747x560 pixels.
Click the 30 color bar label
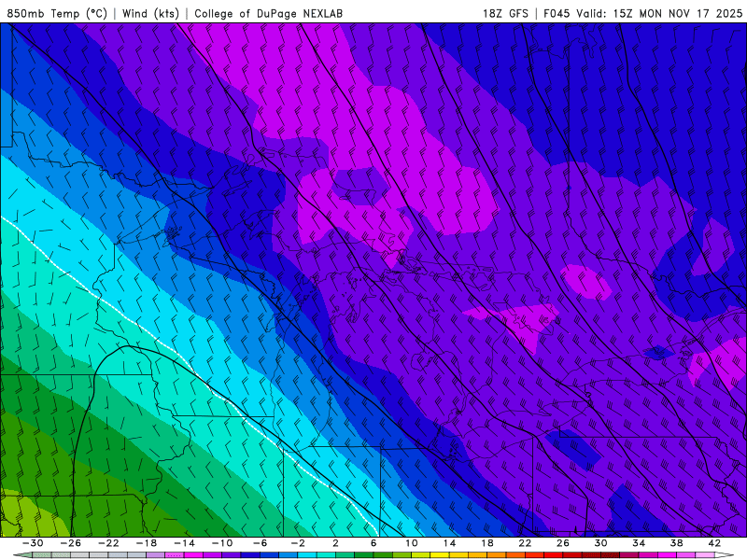[600, 543]
